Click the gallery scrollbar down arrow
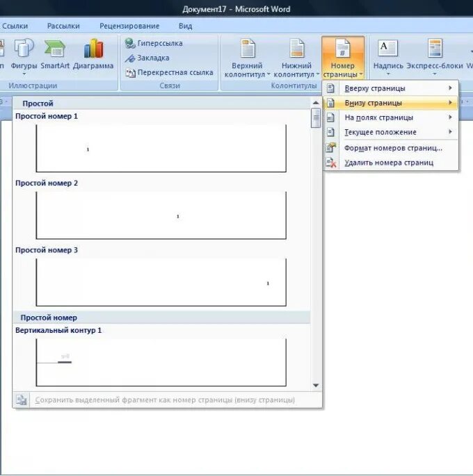 click(316, 385)
